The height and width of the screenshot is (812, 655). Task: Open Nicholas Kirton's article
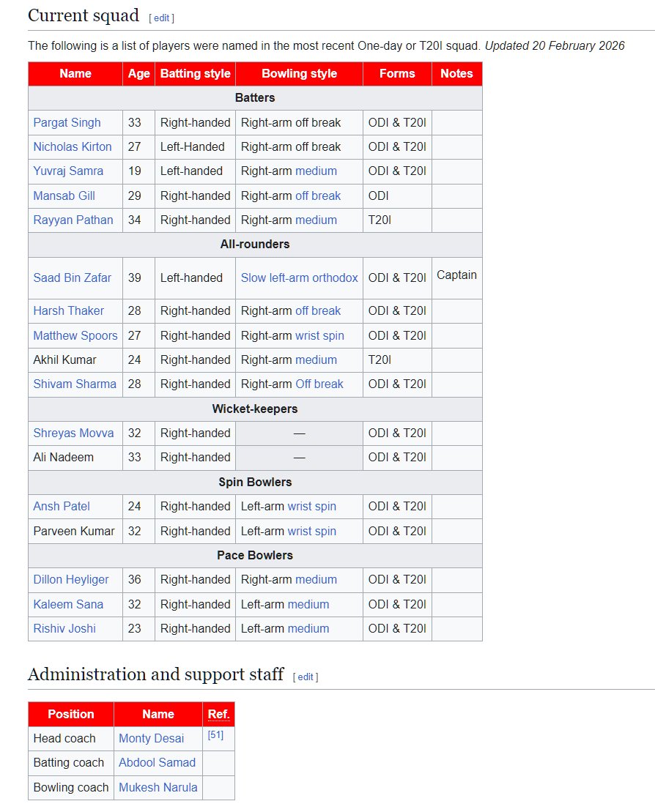(73, 147)
